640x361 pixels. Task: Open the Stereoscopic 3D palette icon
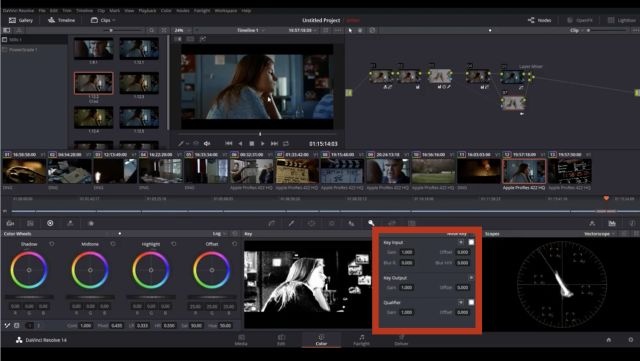coord(411,223)
